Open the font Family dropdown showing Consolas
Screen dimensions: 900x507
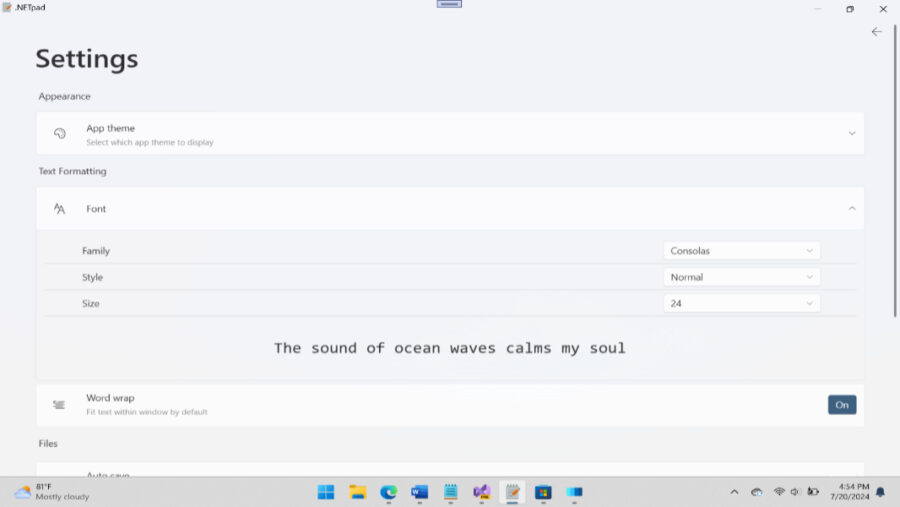[x=741, y=251]
